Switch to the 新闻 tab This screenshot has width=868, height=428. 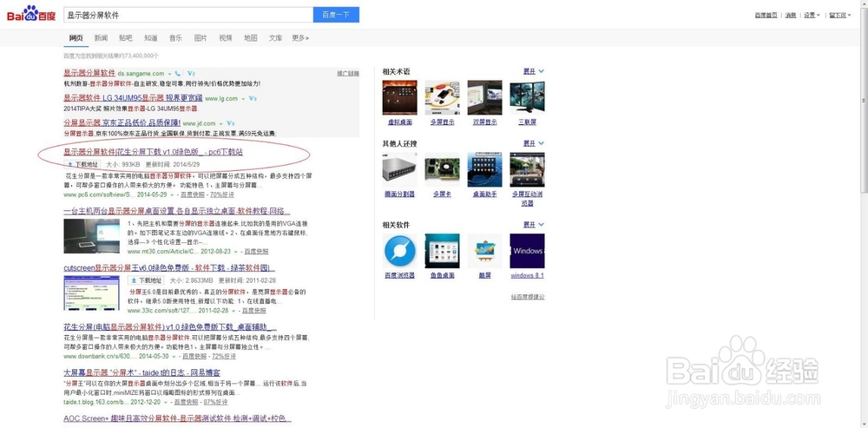[101, 38]
